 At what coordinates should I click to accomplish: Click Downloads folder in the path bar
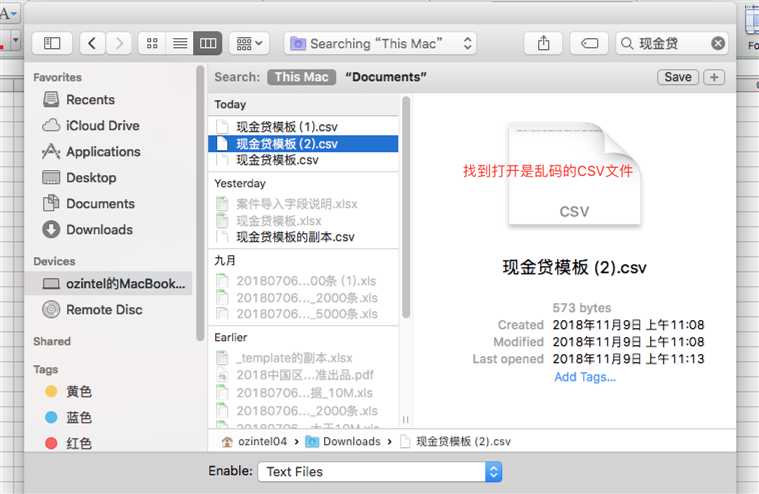(343, 441)
